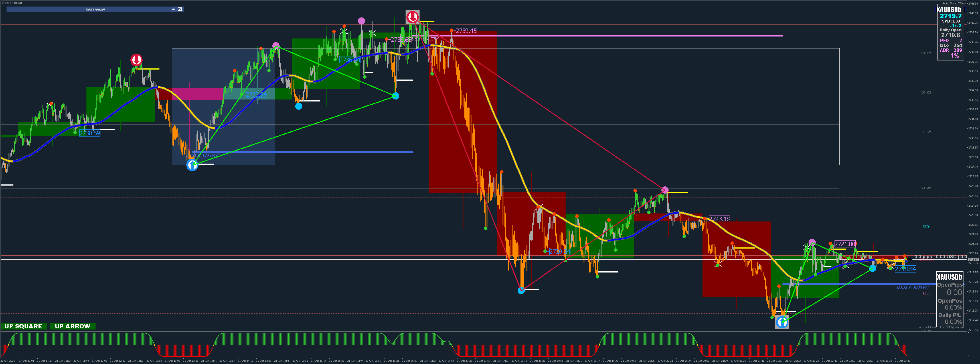
Task: Open XAUUSDb,M1 chart dropdown triangle
Action: (2, 3)
